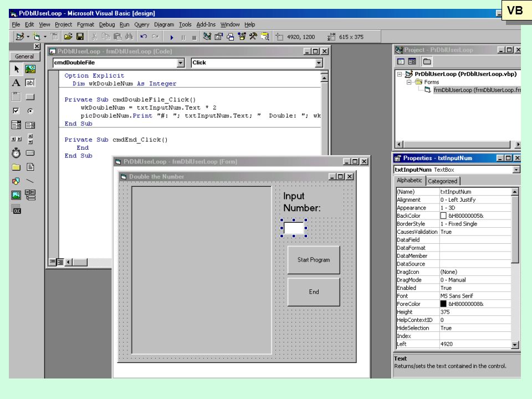Select the Line tool in the toolbox
Screen dimensions: 532x399
[30, 181]
